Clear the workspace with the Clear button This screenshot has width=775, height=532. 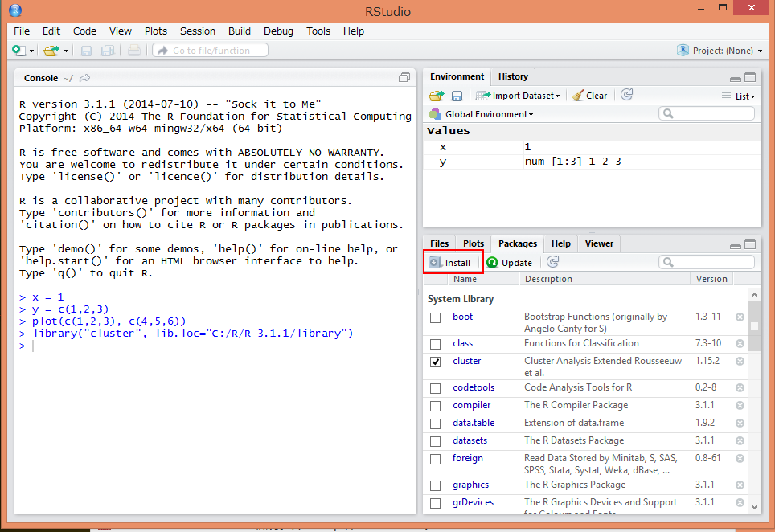point(589,96)
